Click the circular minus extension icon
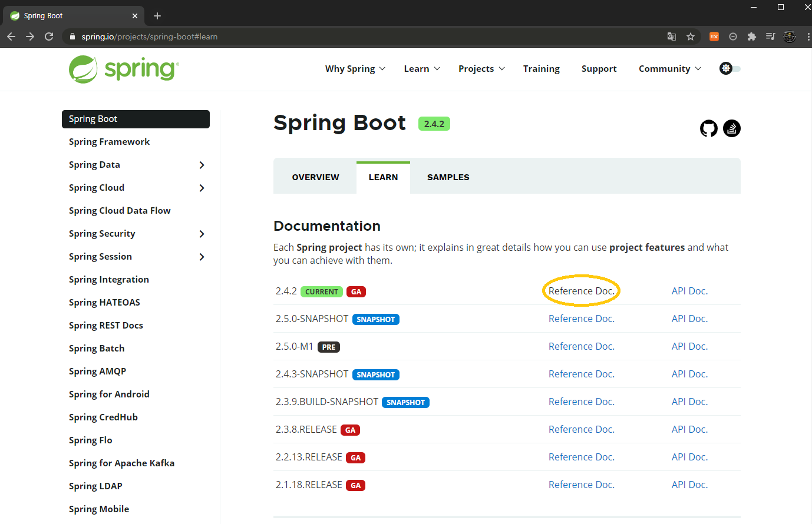Screen dimensions: 812x524 tap(733, 37)
